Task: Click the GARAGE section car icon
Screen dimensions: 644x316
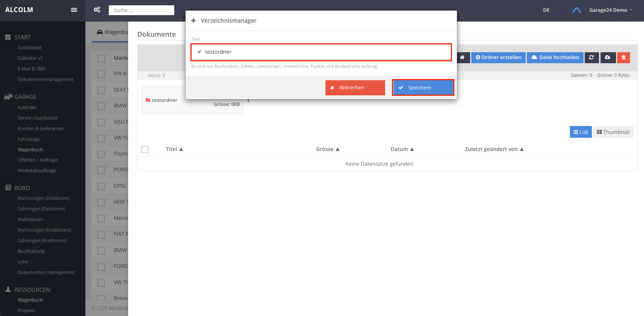Action: point(8,97)
